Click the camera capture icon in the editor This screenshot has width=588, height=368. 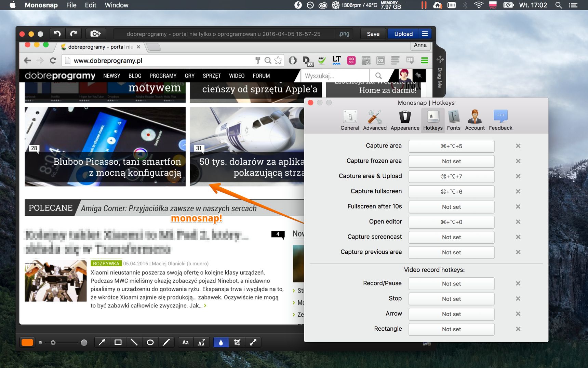pyautogui.click(x=95, y=34)
